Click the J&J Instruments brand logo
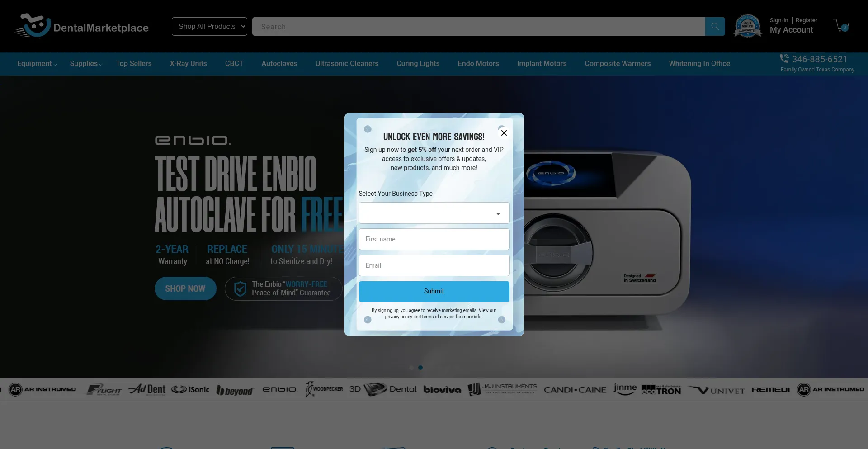Viewport: 868px width, 449px height. (x=502, y=389)
